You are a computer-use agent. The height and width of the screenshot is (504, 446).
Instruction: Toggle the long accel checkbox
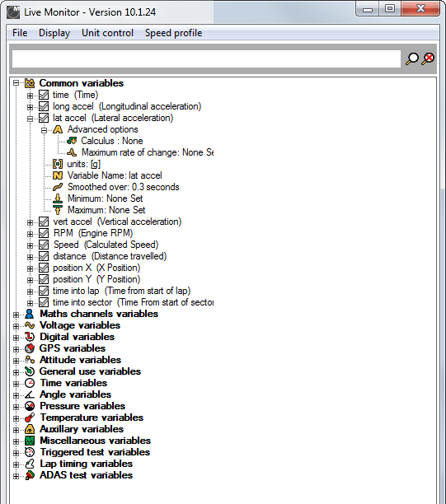click(x=44, y=106)
